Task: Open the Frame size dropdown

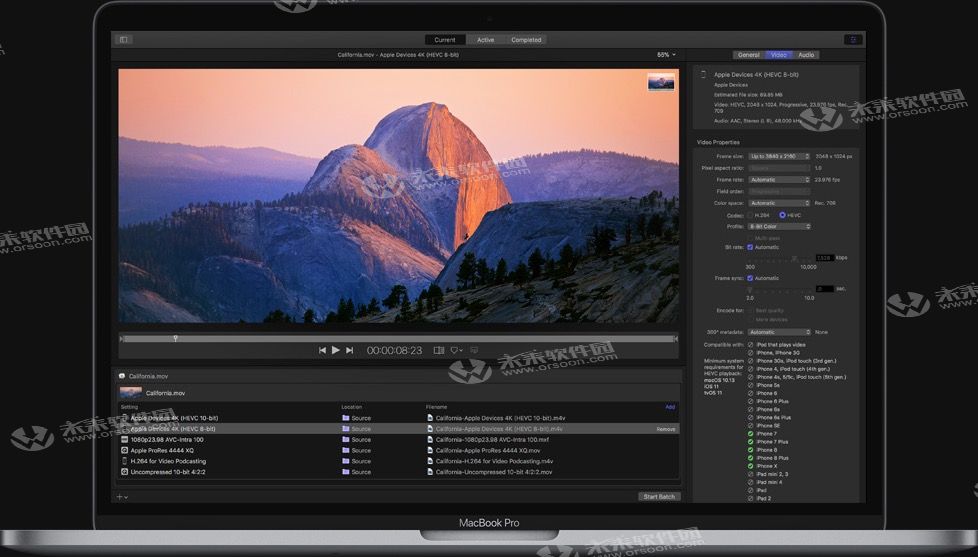Action: point(779,156)
